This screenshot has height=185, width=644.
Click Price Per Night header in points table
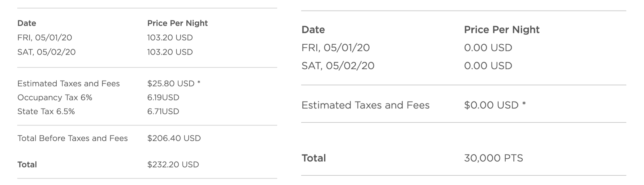pyautogui.click(x=502, y=30)
